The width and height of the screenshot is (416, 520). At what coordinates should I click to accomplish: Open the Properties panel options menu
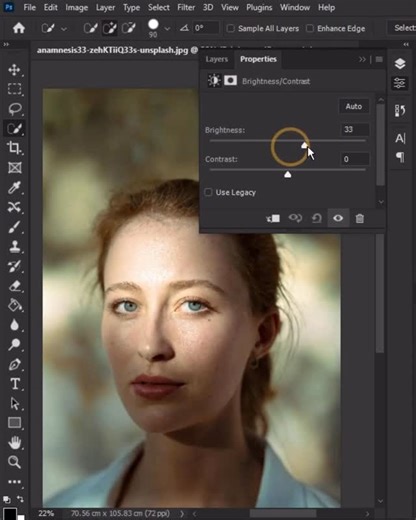click(379, 59)
